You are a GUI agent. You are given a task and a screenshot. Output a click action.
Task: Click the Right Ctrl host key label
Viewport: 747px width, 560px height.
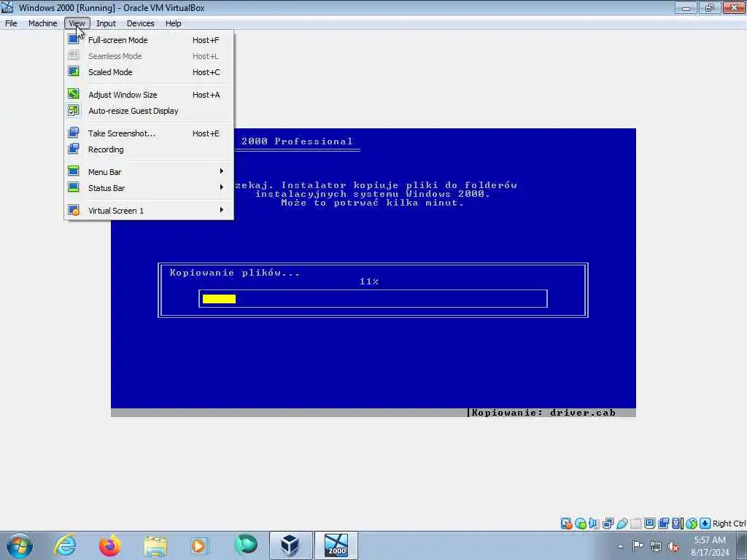pos(729,524)
